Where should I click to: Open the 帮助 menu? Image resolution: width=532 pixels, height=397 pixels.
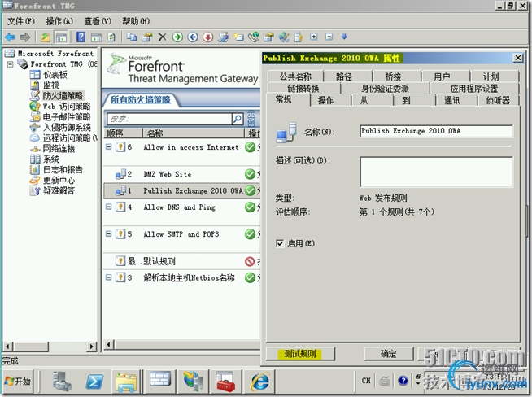[136, 21]
